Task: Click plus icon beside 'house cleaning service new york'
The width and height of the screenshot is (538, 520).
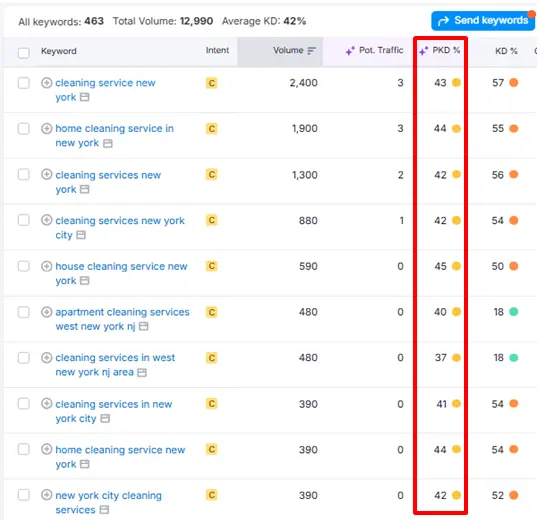Action: 46,266
